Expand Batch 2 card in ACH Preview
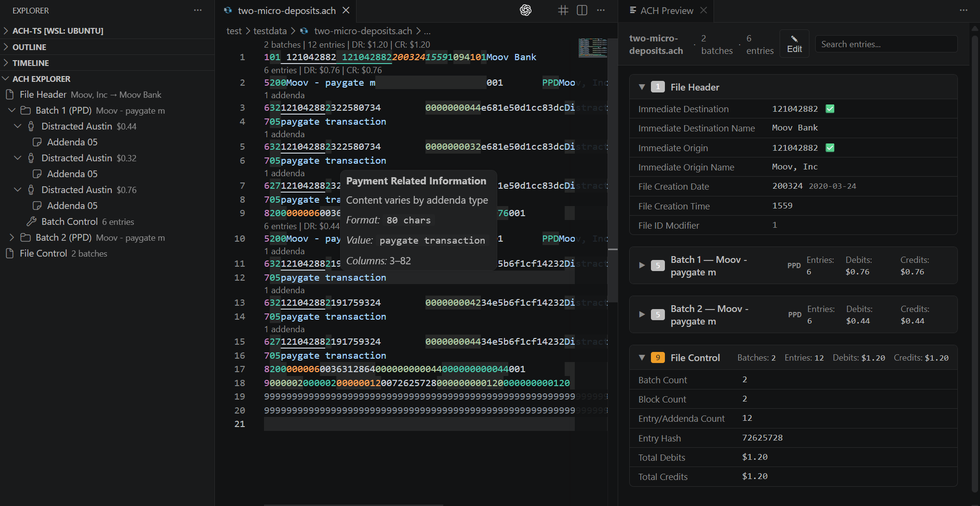 click(x=642, y=314)
